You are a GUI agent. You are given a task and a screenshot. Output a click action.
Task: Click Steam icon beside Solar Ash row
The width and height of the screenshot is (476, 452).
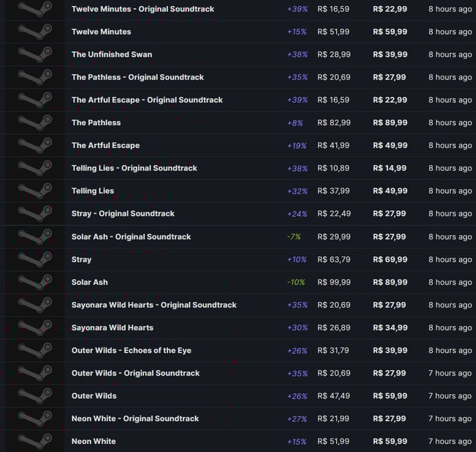coord(35,282)
